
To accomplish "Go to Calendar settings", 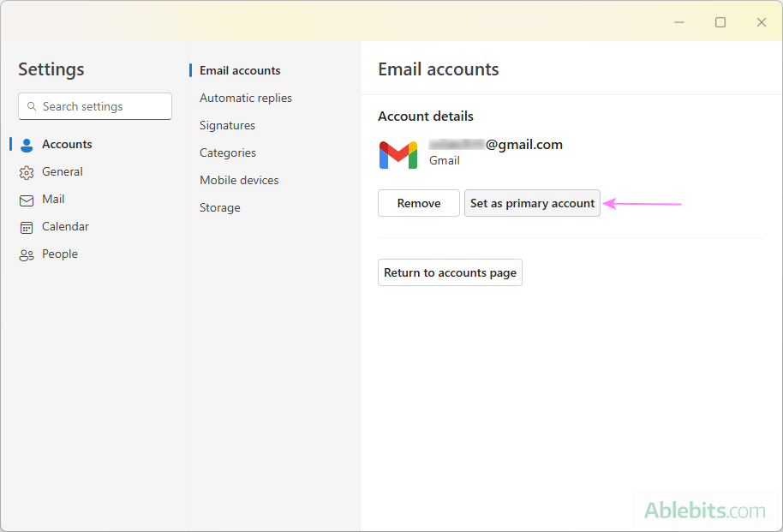I will pos(65,227).
